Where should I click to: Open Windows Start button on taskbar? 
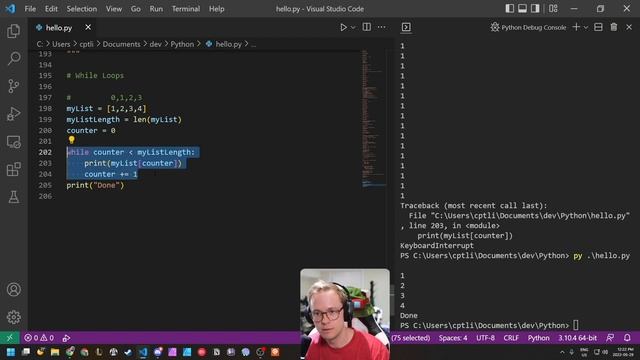tap(11, 352)
